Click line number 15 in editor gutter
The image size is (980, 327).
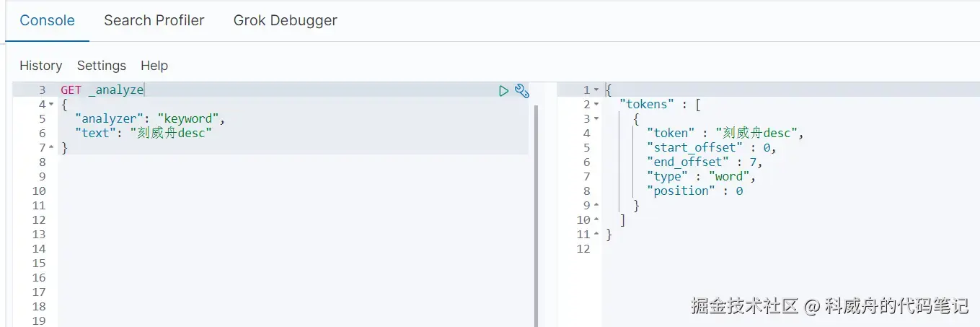pyautogui.click(x=39, y=263)
